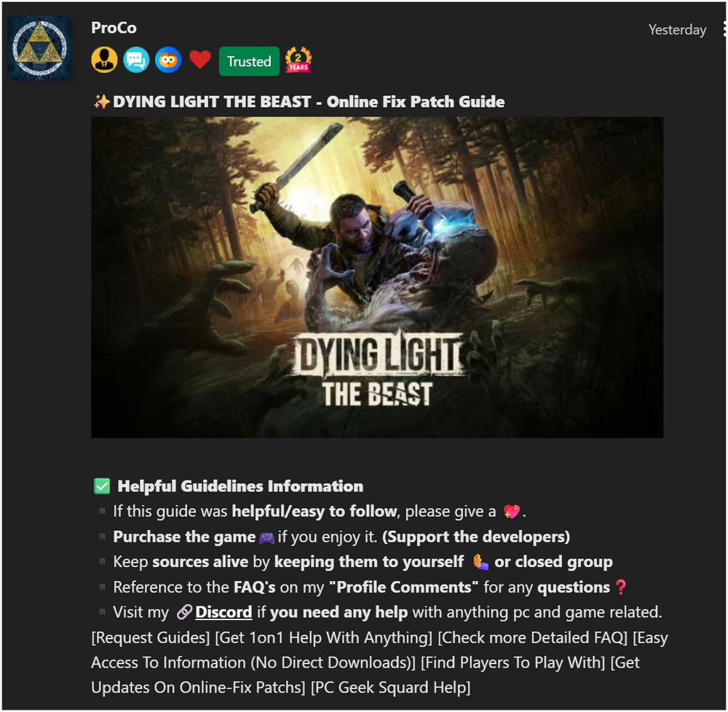Click the Yesterday post timestamp
The width and height of the screenshot is (728, 712).
[x=677, y=30]
